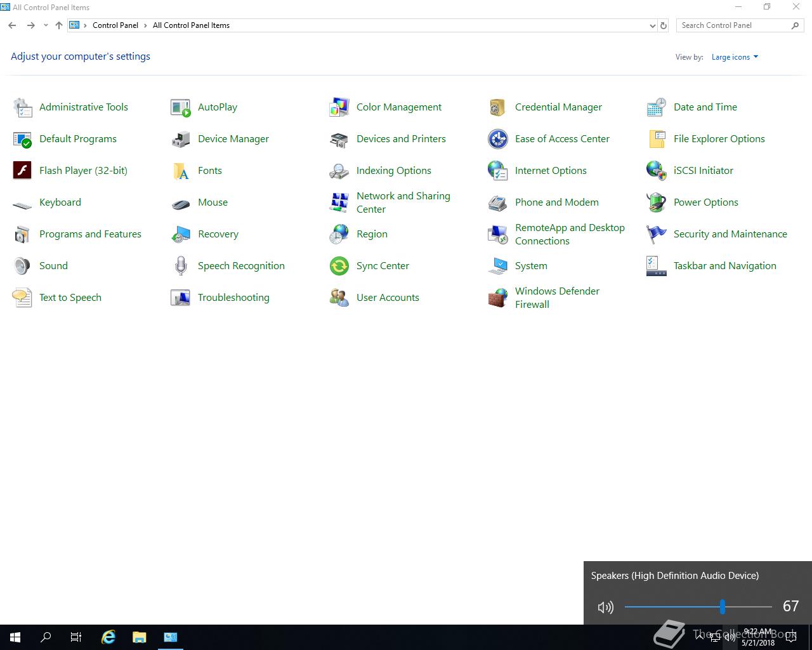812x650 pixels.
Task: Open the Flash Player (32-bit) icon
Action: [x=22, y=171]
